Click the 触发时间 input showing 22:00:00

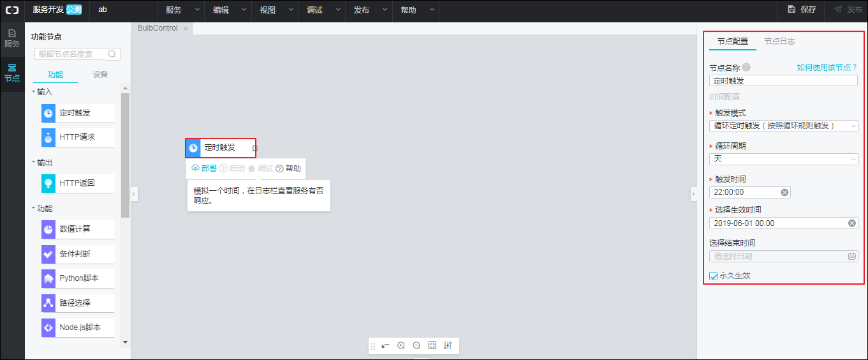[750, 192]
